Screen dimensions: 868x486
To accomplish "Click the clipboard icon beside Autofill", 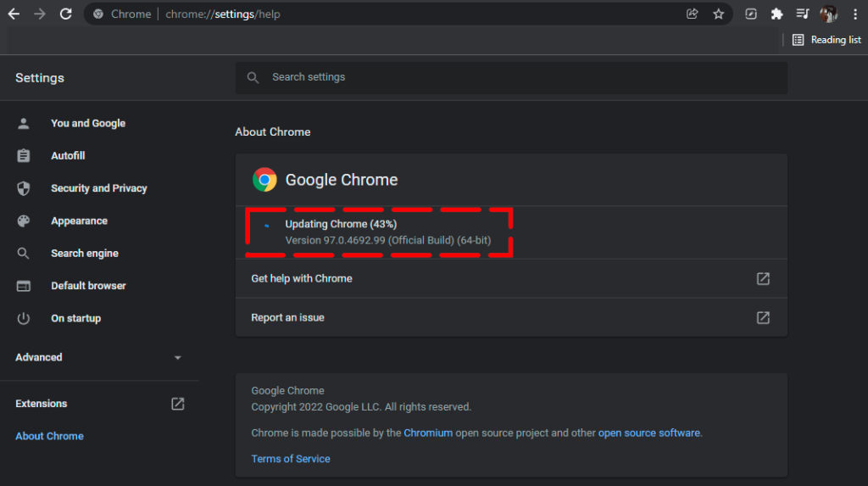I will tap(23, 156).
